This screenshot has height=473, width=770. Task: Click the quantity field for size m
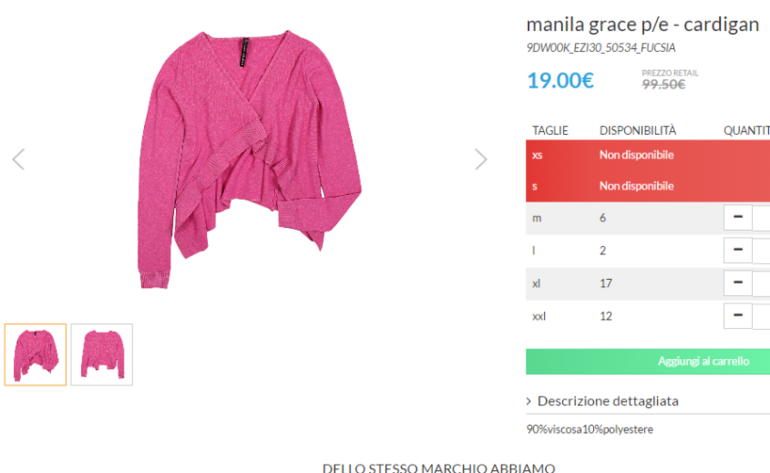(x=762, y=217)
